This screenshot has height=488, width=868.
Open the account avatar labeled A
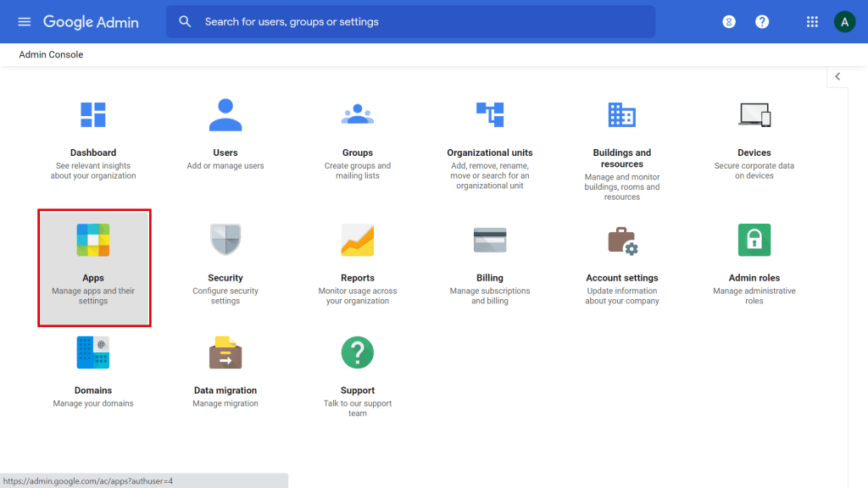(845, 22)
